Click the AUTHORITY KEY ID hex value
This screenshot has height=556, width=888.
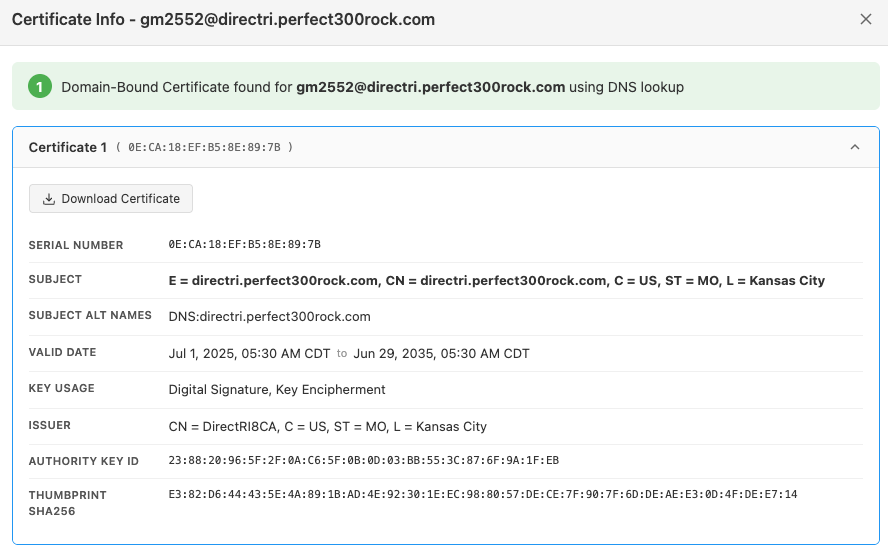(x=364, y=460)
